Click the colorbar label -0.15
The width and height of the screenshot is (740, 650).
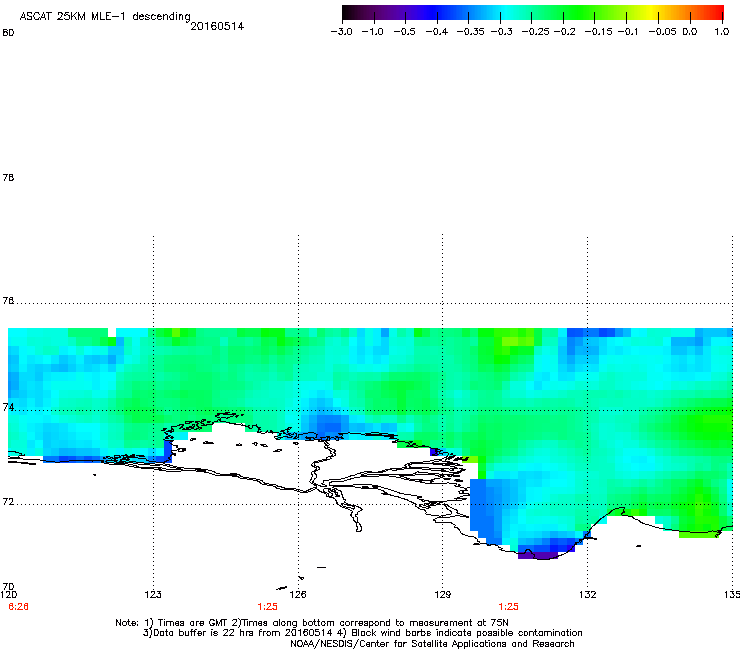[598, 32]
